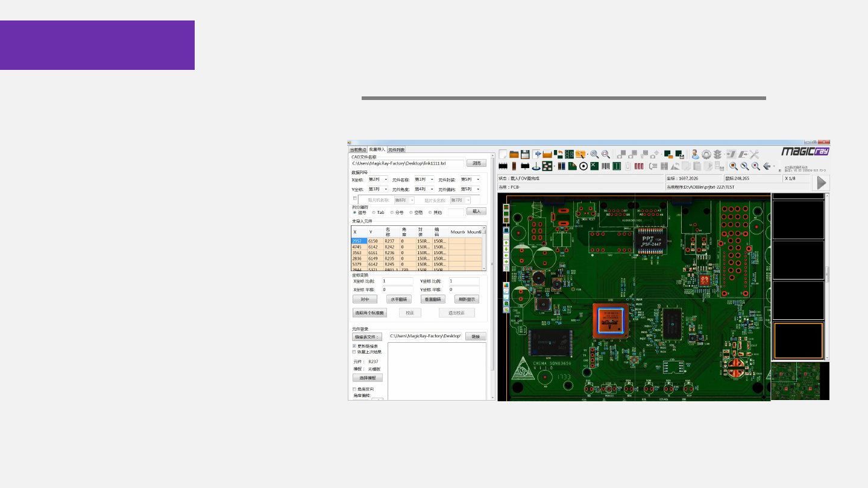
Task: Select the 分号 semicolon delimiter radio button
Action: [x=392, y=212]
